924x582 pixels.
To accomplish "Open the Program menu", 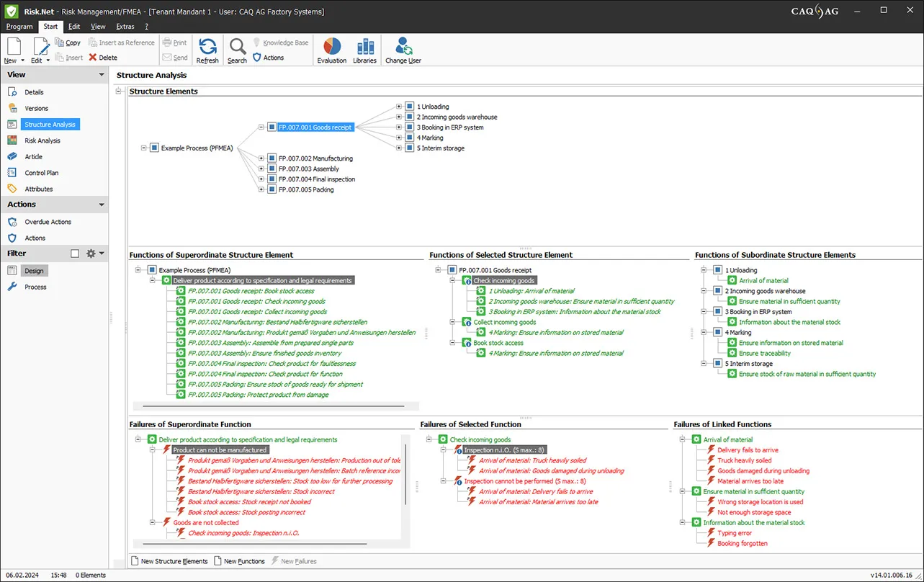I will (x=19, y=27).
